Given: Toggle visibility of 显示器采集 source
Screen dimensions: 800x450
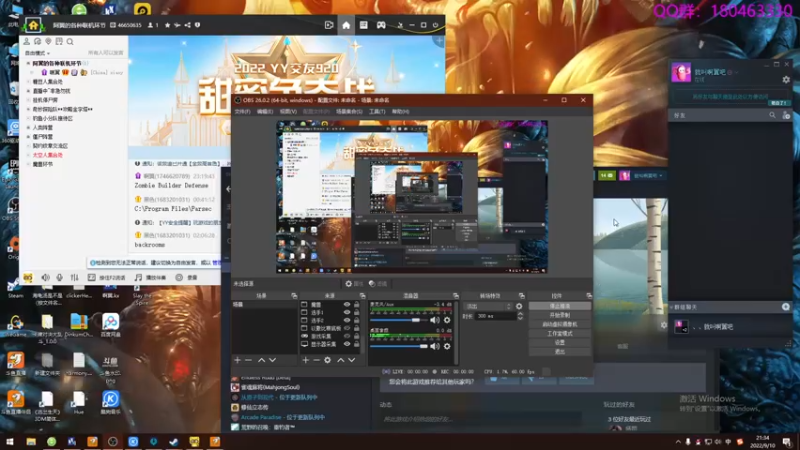Looking at the screenshot, I should [x=347, y=344].
